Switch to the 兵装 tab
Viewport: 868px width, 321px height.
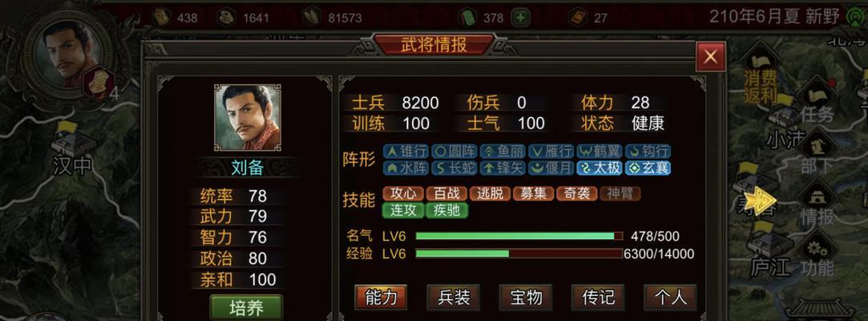click(x=454, y=298)
